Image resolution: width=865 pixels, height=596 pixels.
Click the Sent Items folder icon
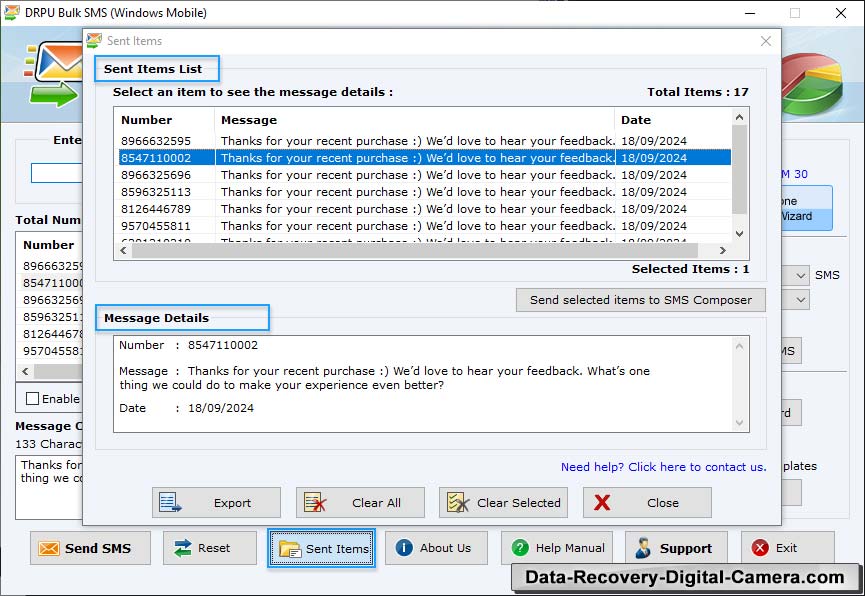pos(290,549)
